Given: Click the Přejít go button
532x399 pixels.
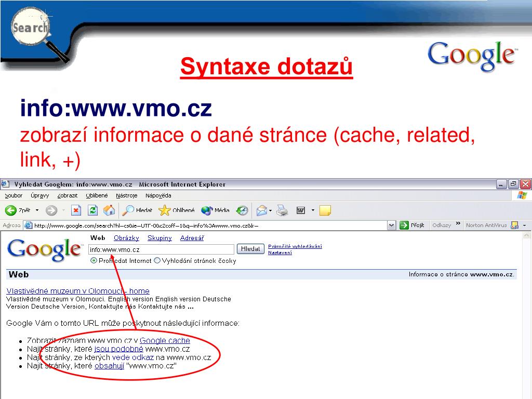Looking at the screenshot, I should tap(412, 225).
